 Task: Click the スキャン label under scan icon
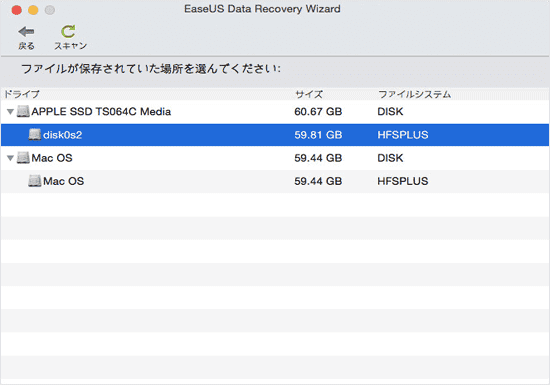[71, 46]
